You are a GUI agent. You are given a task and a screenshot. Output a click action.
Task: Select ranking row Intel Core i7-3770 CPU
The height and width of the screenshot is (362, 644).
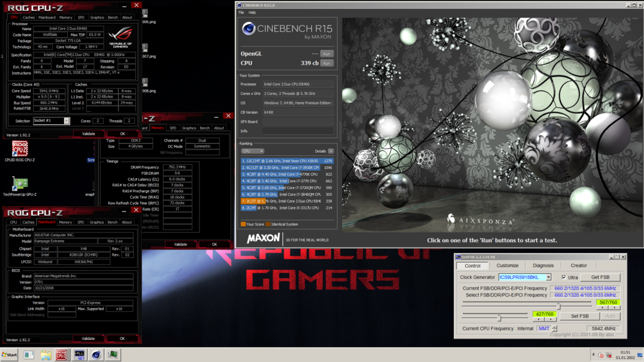tap(287, 181)
